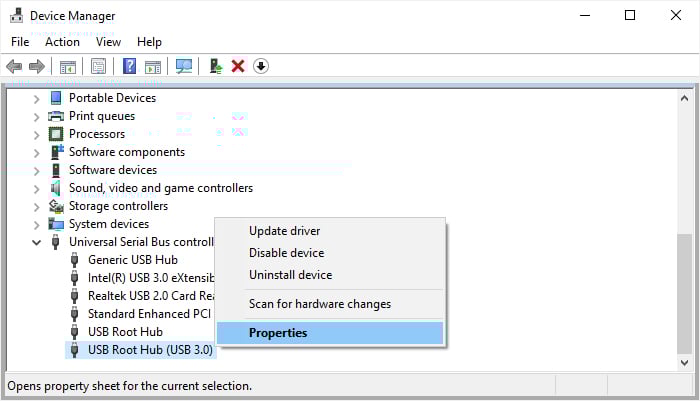Image resolution: width=700 pixels, height=401 pixels.
Task: Click the Storage controllers icon
Action: click(x=56, y=206)
